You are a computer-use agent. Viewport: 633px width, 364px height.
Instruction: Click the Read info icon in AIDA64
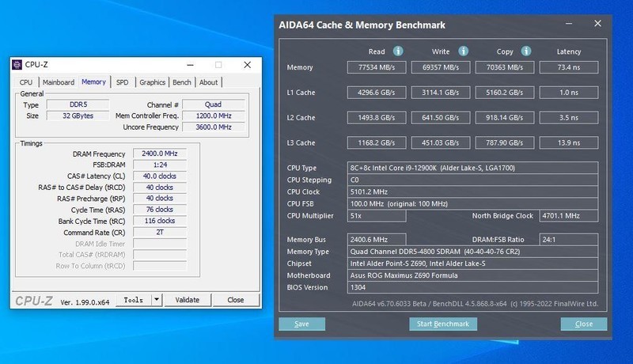coord(398,51)
